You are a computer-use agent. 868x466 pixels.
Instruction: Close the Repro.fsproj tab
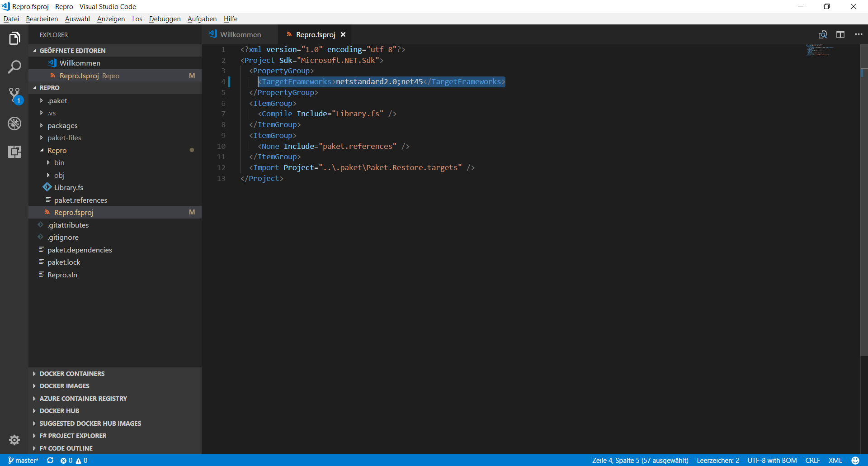pos(343,34)
